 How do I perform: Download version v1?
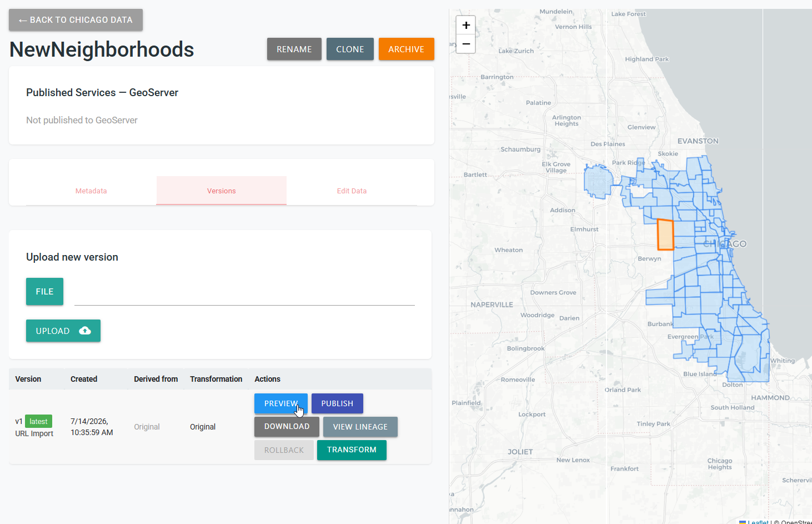(x=287, y=427)
